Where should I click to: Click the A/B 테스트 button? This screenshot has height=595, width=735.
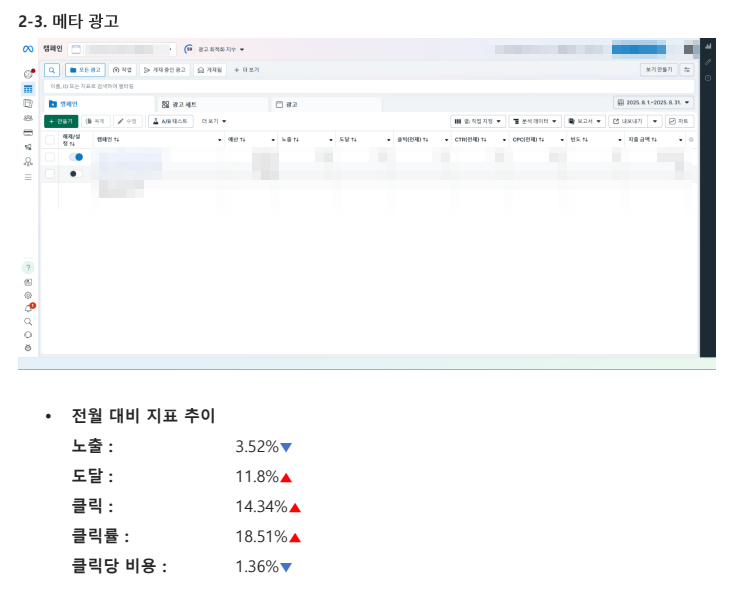pyautogui.click(x=170, y=121)
